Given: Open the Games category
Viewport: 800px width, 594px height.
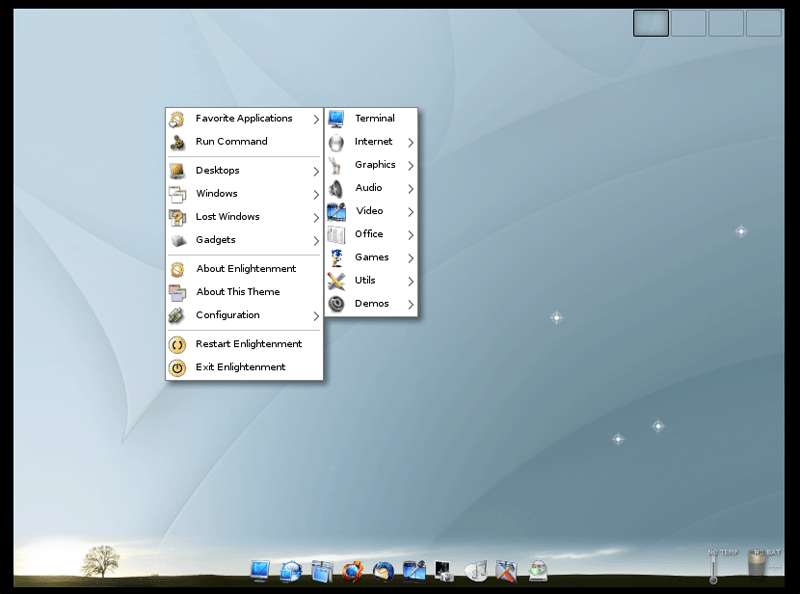Looking at the screenshot, I should coord(371,257).
